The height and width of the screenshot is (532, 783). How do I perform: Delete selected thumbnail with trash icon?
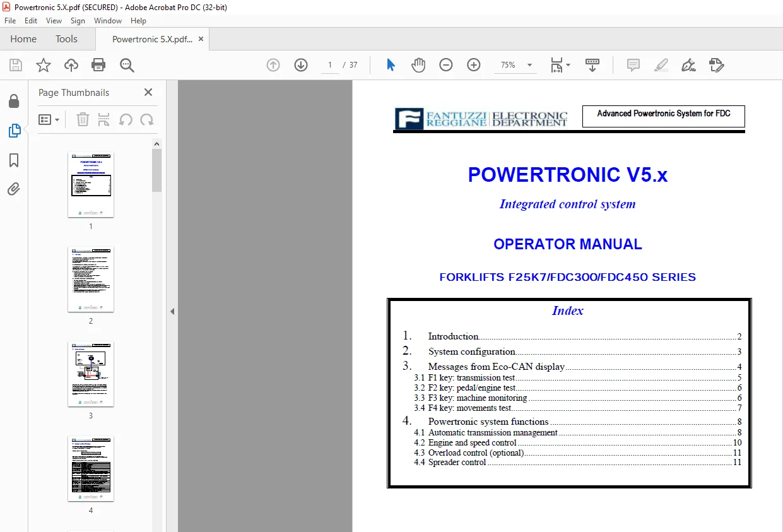click(x=83, y=119)
